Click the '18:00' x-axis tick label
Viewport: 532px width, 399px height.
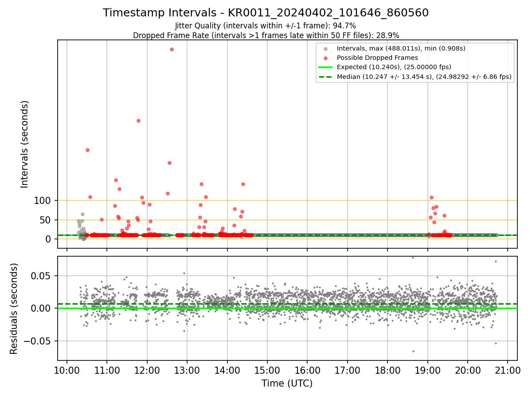387,370
